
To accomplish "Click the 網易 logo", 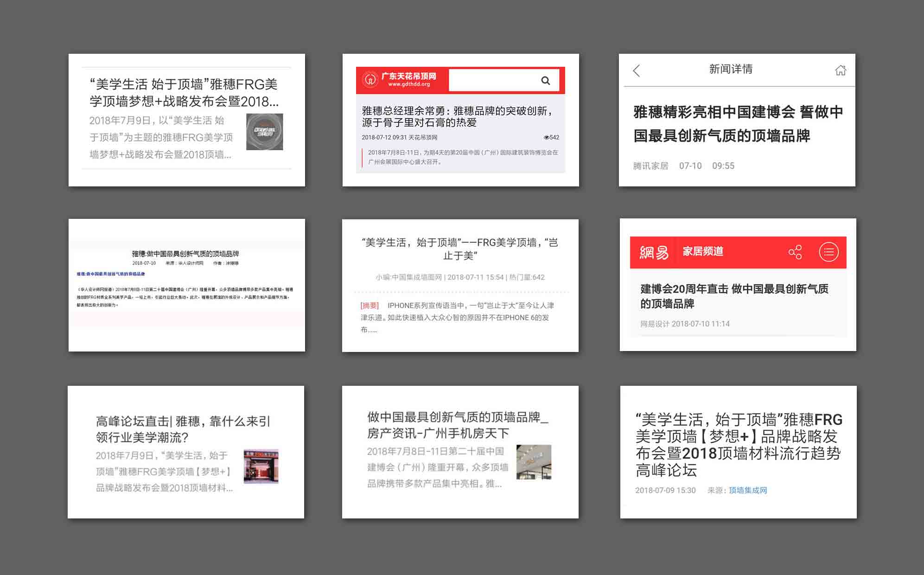I will [654, 252].
